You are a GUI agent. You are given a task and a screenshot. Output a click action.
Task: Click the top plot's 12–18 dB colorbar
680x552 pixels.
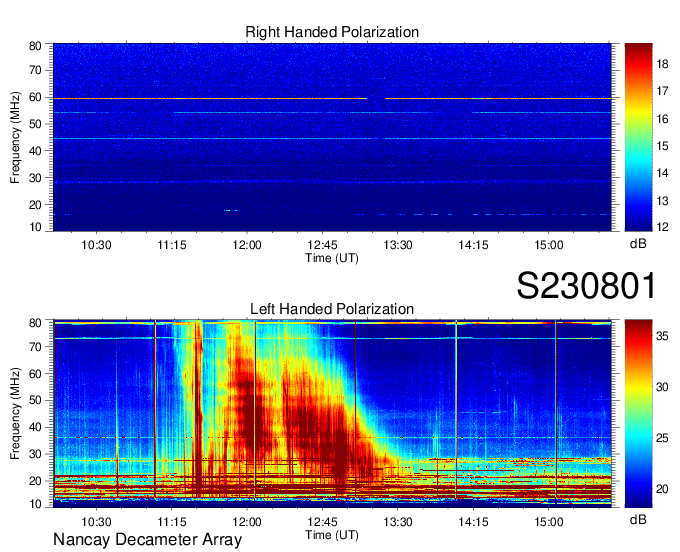[638, 137]
